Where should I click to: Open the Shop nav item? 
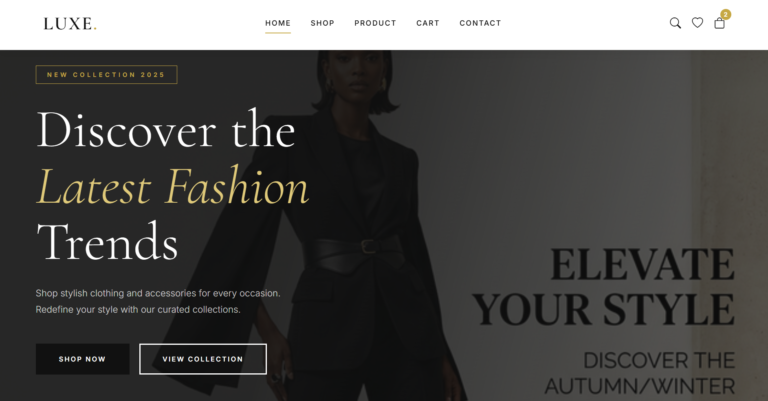pyautogui.click(x=322, y=23)
